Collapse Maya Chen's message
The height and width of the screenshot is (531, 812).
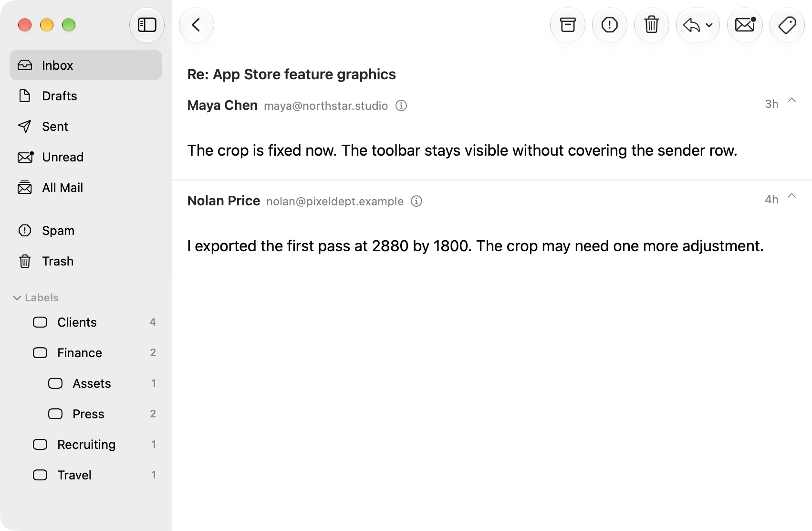[x=792, y=100]
